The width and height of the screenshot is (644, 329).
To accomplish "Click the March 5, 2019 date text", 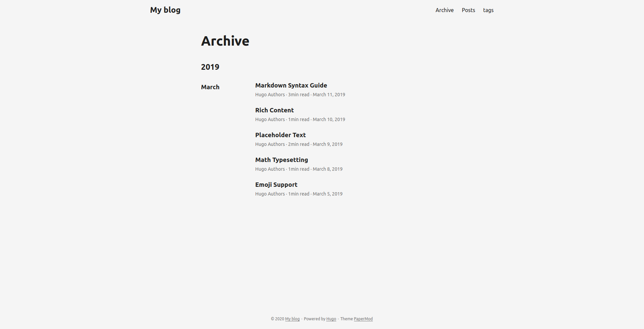I will click(x=327, y=194).
